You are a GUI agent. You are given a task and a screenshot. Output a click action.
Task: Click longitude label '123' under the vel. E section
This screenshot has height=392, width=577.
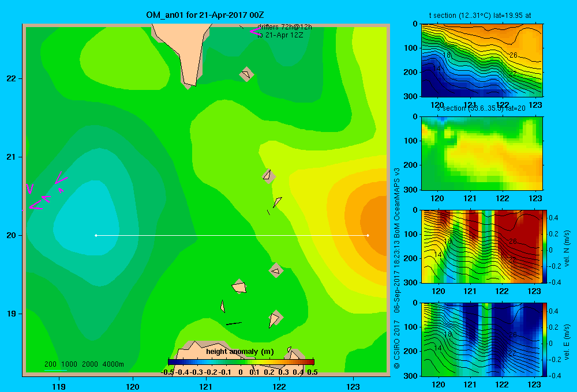(x=534, y=385)
